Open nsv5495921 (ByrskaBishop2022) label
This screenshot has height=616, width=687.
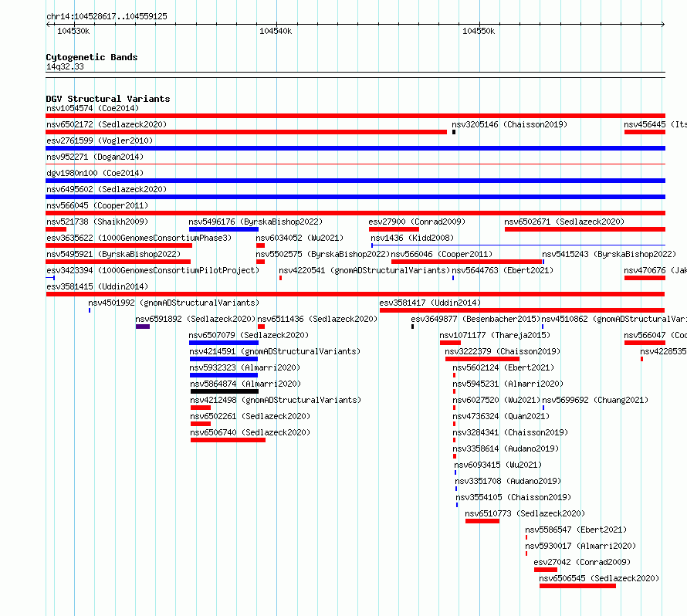[x=113, y=254]
